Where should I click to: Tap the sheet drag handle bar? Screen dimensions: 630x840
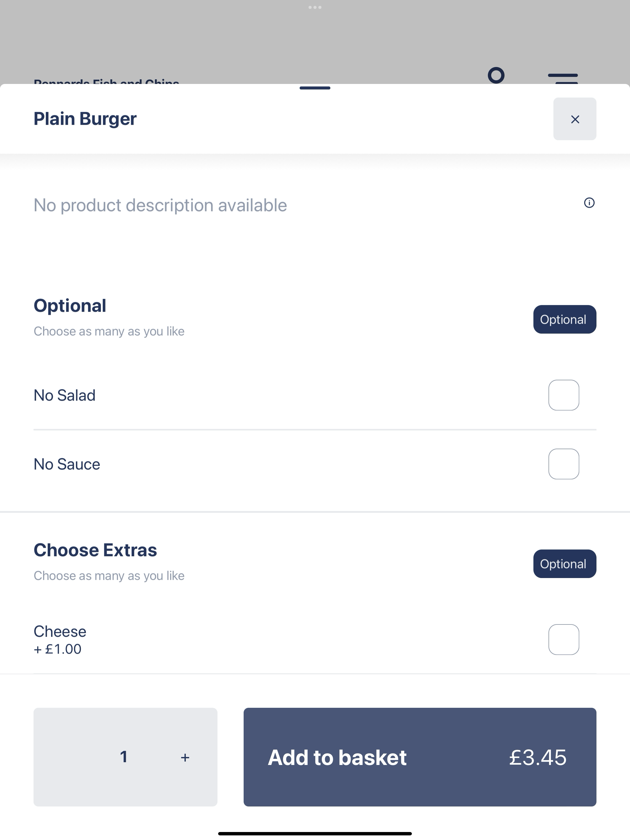coord(315,88)
